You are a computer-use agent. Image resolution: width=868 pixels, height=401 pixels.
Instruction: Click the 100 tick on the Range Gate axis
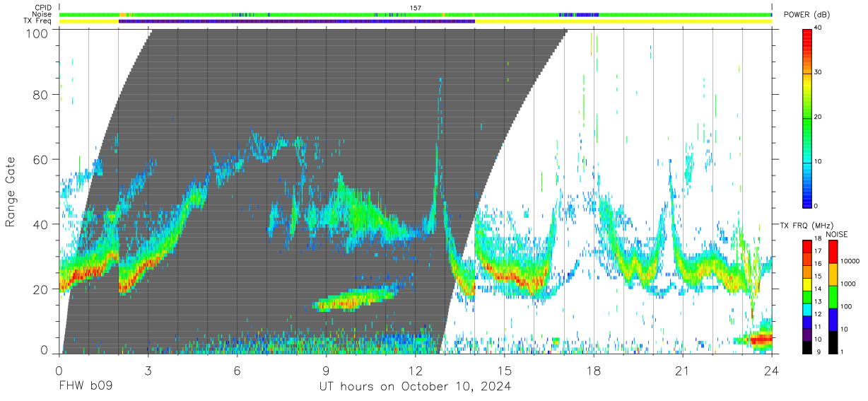[x=37, y=34]
